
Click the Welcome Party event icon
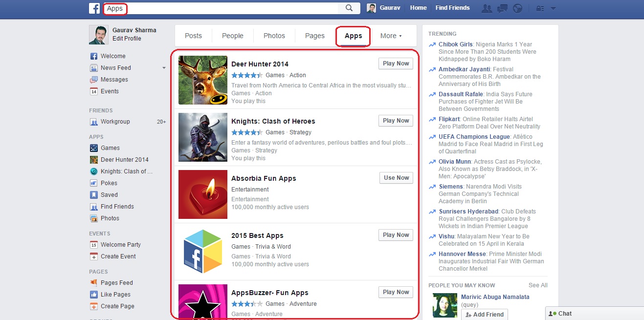[94, 245]
